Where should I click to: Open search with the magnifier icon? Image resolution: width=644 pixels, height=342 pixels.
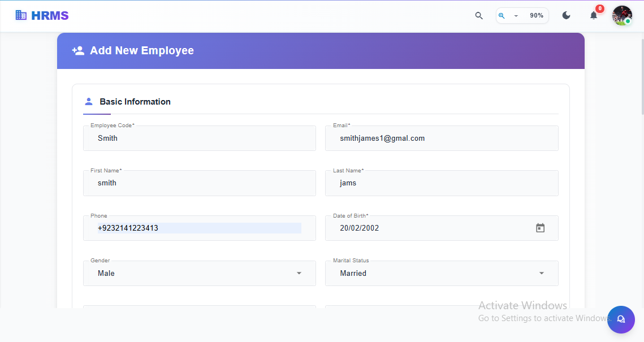coord(479,16)
